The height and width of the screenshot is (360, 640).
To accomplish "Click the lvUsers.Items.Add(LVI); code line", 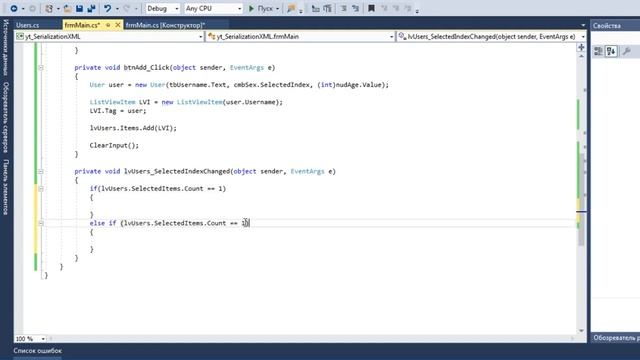I will 133,128.
